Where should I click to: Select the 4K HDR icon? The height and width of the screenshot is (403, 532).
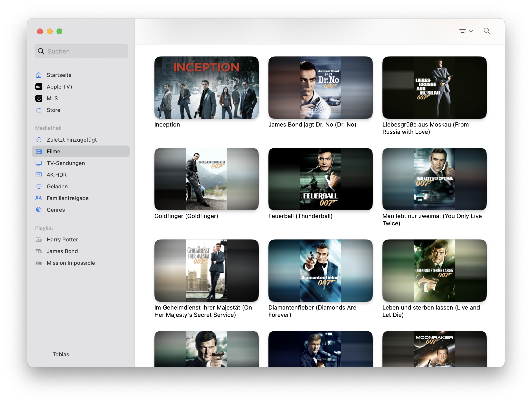pos(39,175)
